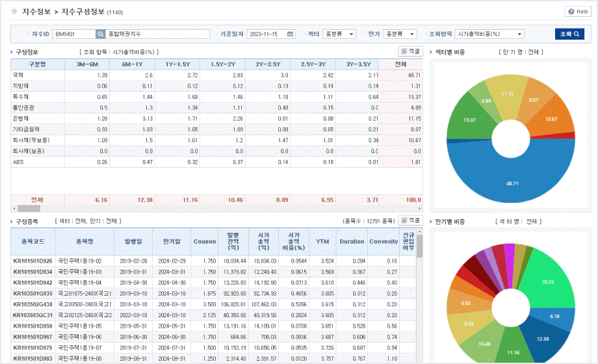Select row KR101501D934

click(214, 272)
